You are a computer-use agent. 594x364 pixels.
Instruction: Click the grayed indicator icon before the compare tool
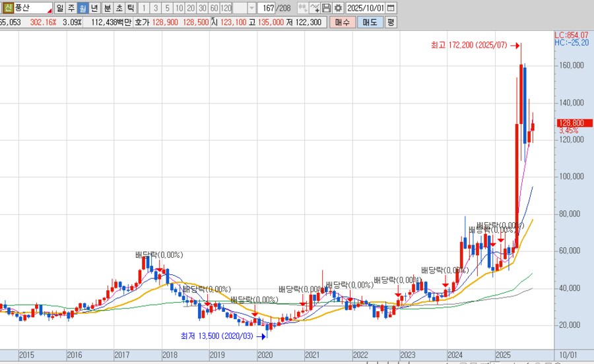tap(302, 9)
